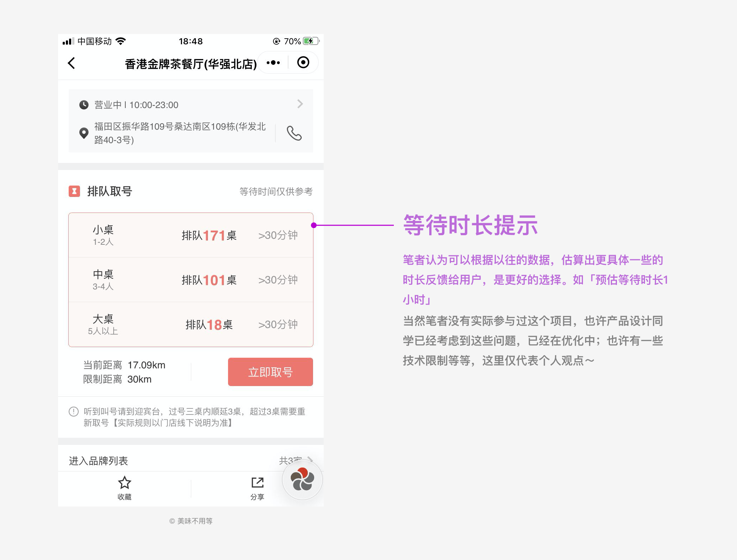
Task: Expand business hours with chevron arrow
Action: [300, 104]
